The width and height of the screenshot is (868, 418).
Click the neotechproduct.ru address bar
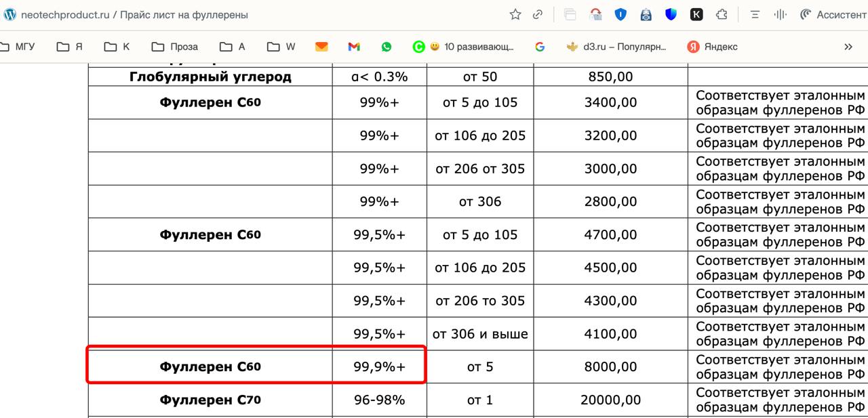point(203,14)
